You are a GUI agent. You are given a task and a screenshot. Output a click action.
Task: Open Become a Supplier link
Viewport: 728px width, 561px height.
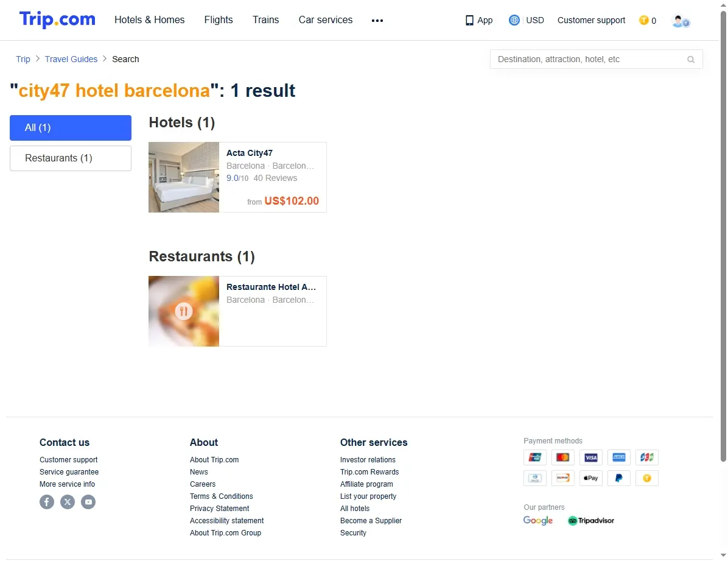point(371,521)
